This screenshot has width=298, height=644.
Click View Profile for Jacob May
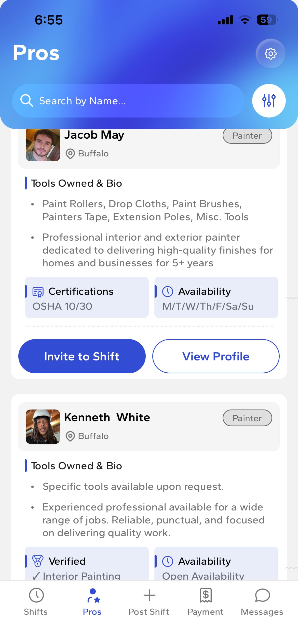coord(216,356)
